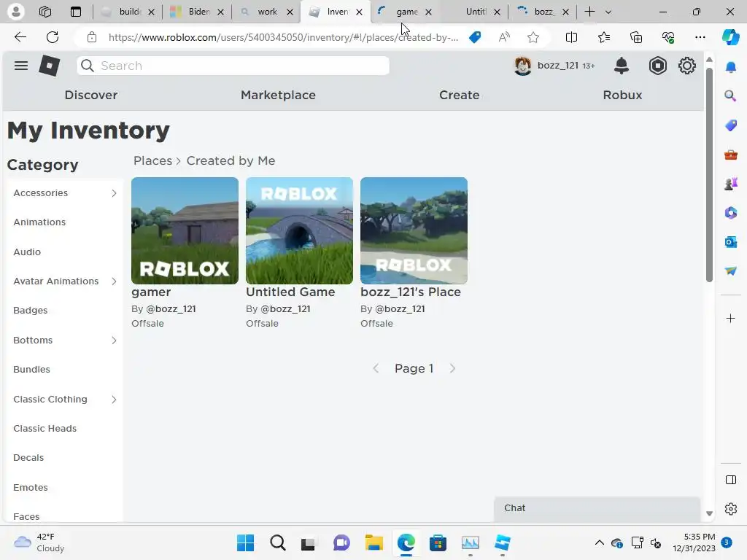Show hidden system tray icons
Screen dimensions: 747x560
pos(600,542)
